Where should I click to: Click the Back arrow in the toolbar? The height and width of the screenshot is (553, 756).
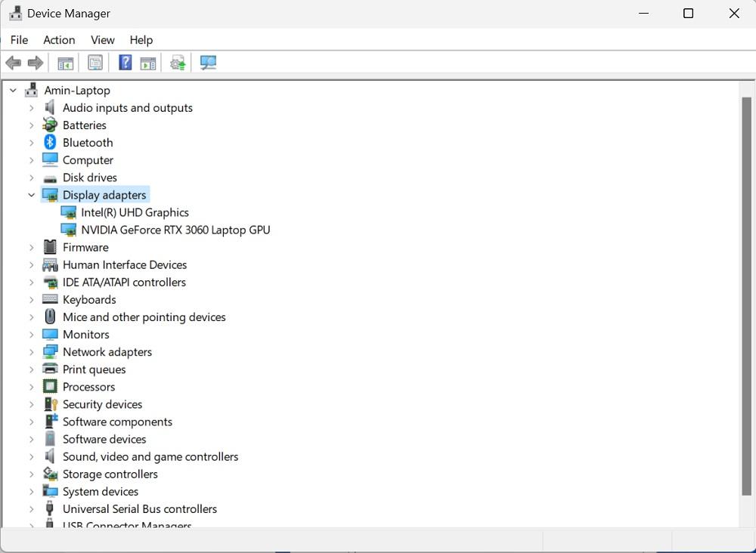tap(13, 63)
